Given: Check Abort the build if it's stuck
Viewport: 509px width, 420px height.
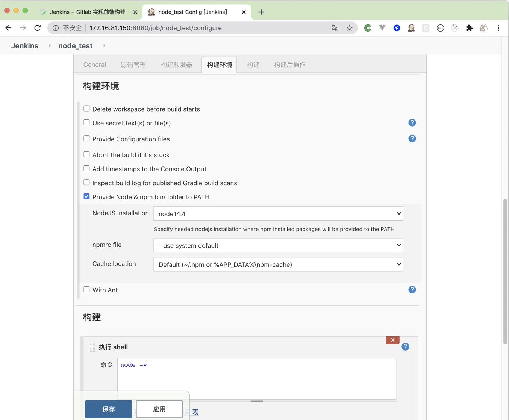Looking at the screenshot, I should pos(86,154).
